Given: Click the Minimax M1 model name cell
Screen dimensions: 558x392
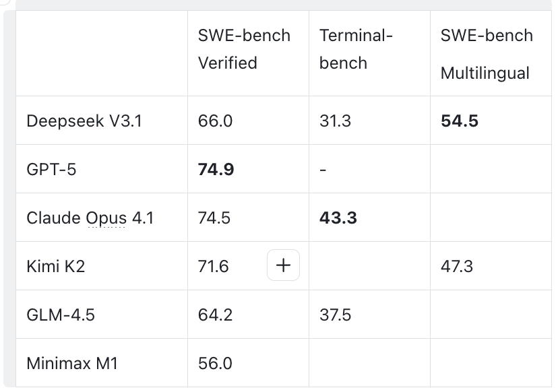Looking at the screenshot, I should [x=72, y=364].
